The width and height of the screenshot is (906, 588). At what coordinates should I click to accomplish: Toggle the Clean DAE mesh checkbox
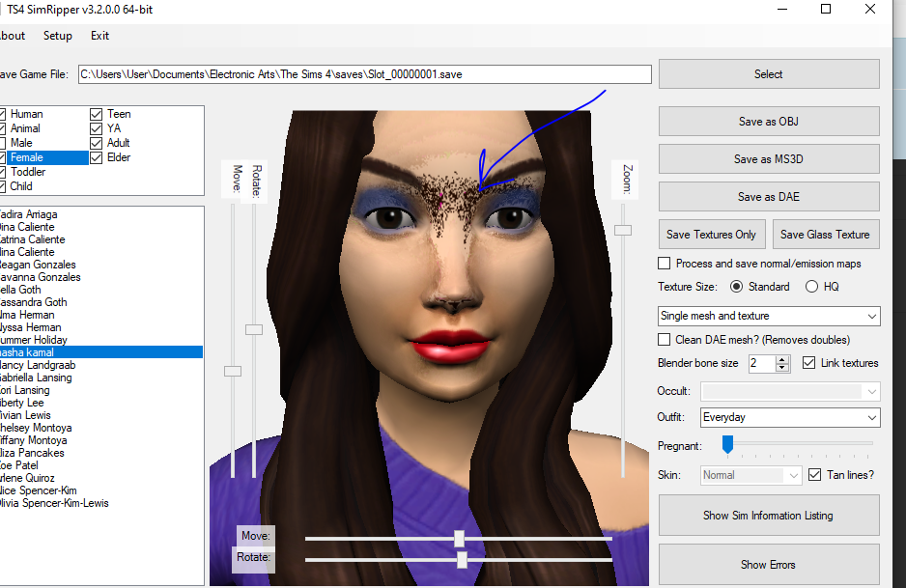pyautogui.click(x=664, y=340)
